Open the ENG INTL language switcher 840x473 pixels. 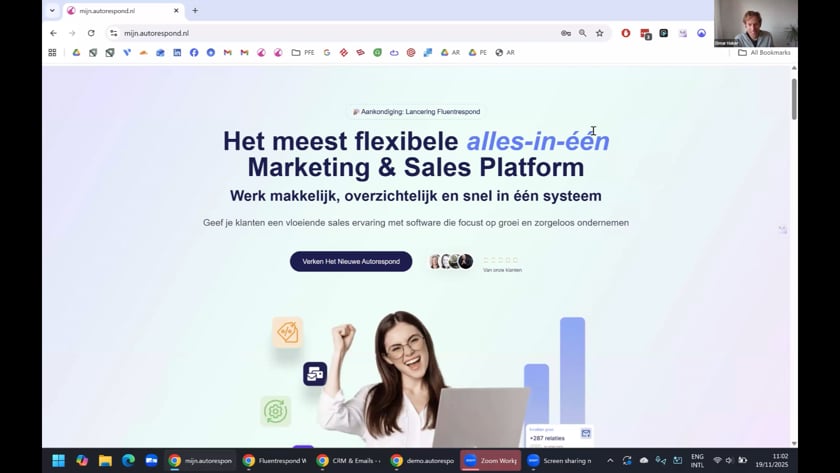pyautogui.click(x=697, y=461)
